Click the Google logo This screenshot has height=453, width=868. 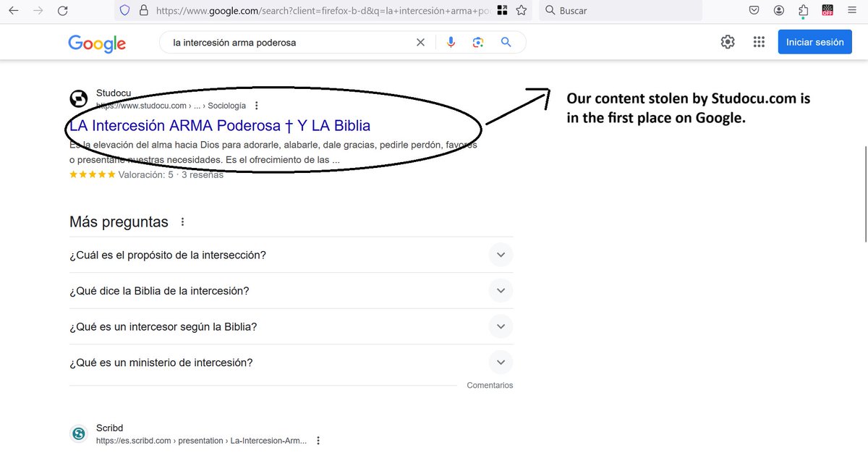coord(97,43)
